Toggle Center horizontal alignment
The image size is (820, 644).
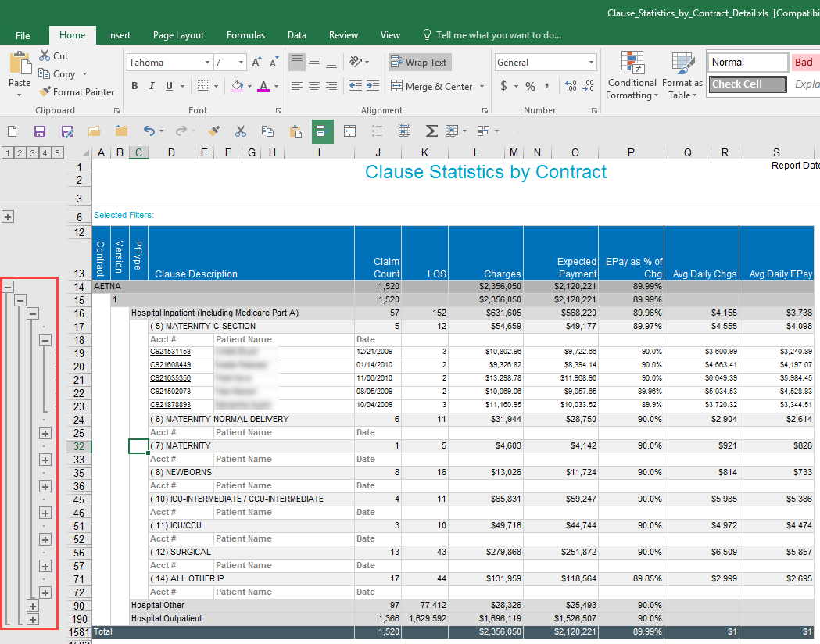coord(313,86)
